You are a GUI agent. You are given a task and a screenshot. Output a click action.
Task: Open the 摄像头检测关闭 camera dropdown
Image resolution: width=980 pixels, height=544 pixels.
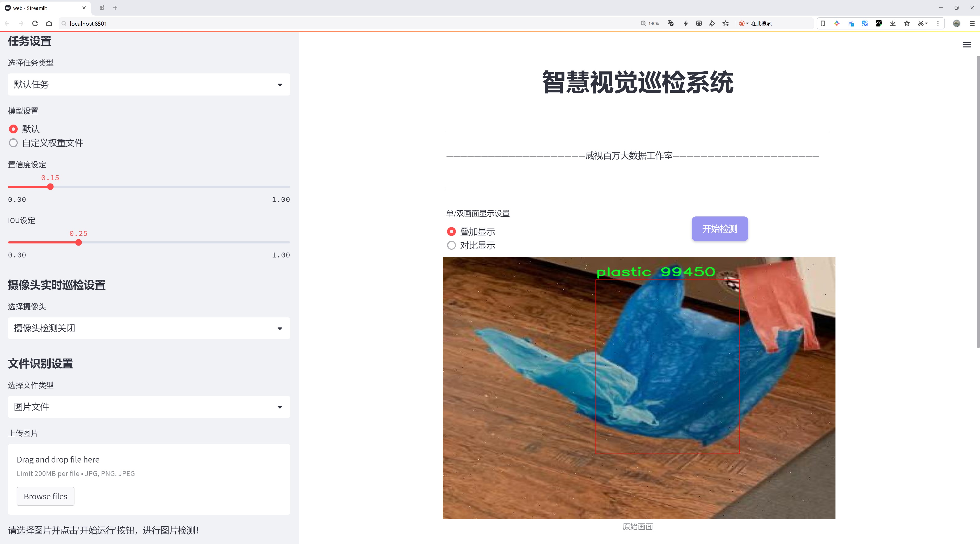point(148,328)
